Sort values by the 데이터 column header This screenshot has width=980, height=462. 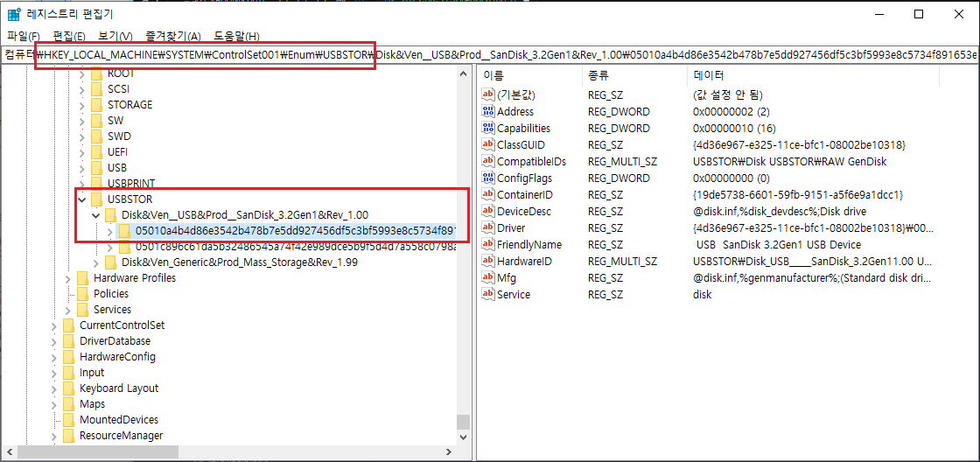(813, 75)
